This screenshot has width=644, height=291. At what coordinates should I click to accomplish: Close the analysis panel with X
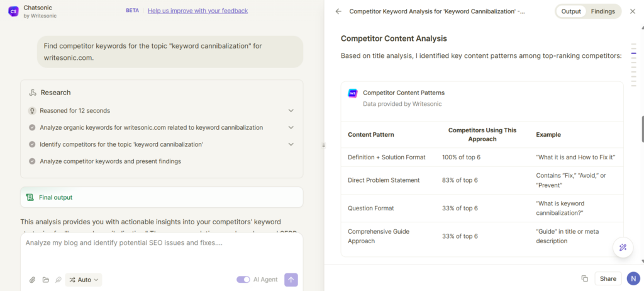tap(633, 11)
